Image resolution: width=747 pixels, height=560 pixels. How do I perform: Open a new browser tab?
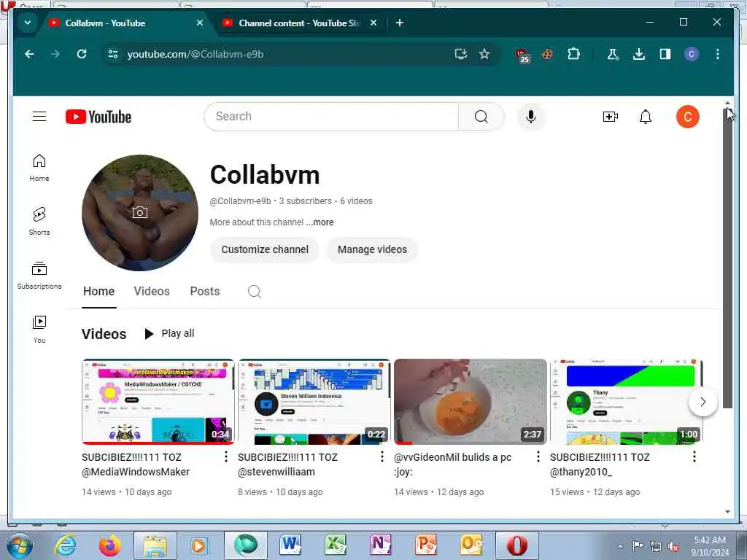tap(400, 23)
